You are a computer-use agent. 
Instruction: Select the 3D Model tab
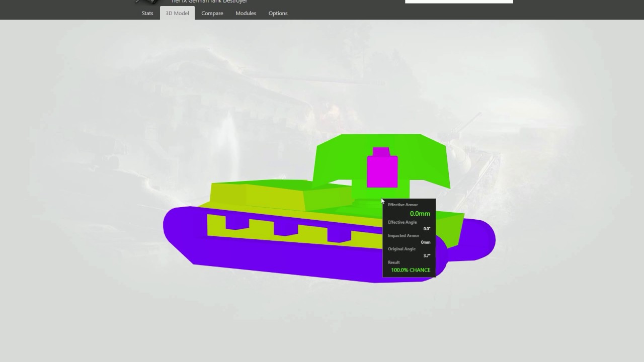click(x=178, y=13)
